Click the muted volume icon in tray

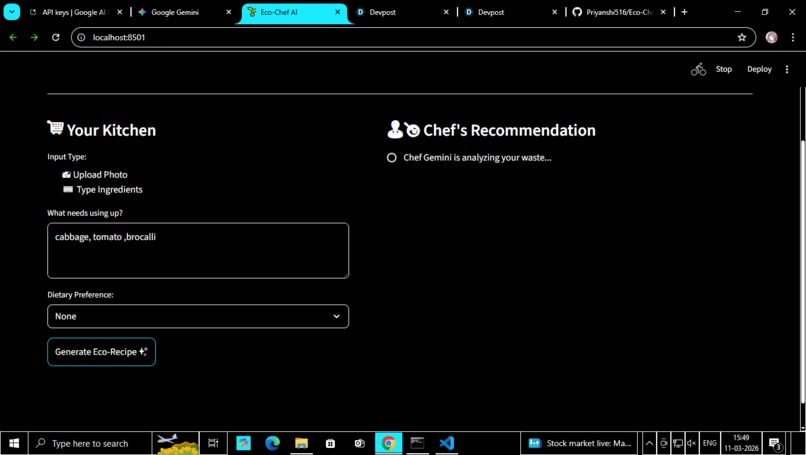(x=691, y=443)
